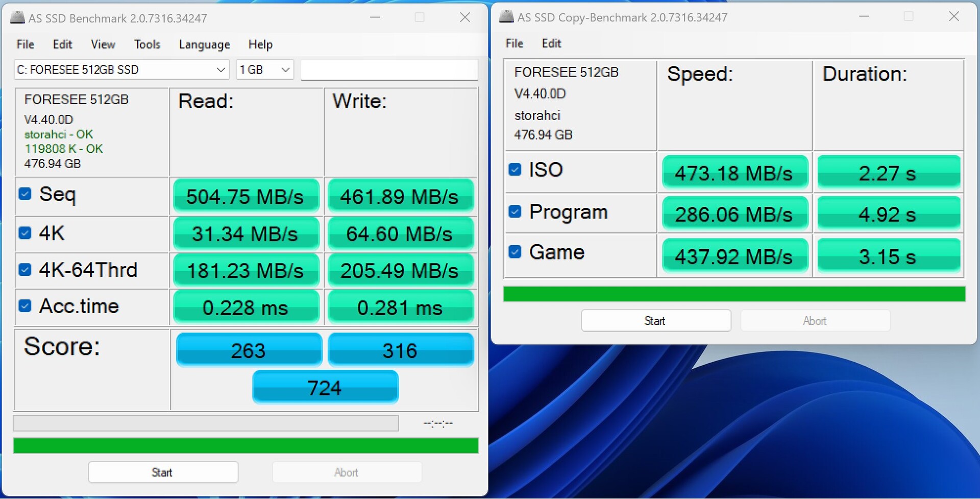Click the write score 316
980x499 pixels.
[x=401, y=350]
